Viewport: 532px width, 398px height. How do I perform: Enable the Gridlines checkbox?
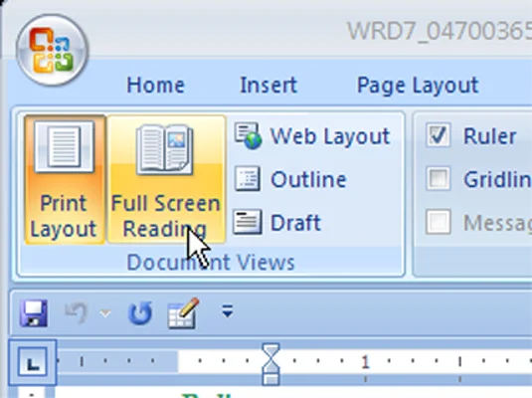tap(438, 179)
